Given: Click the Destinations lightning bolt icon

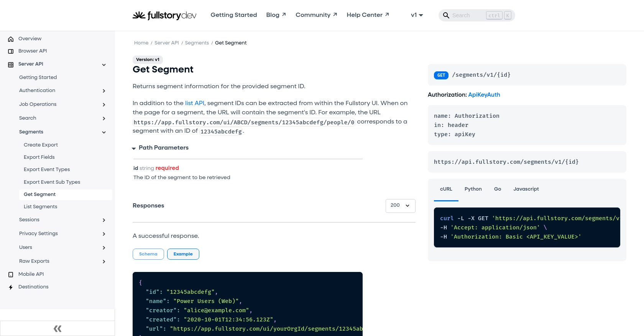Looking at the screenshot, I should point(11,287).
